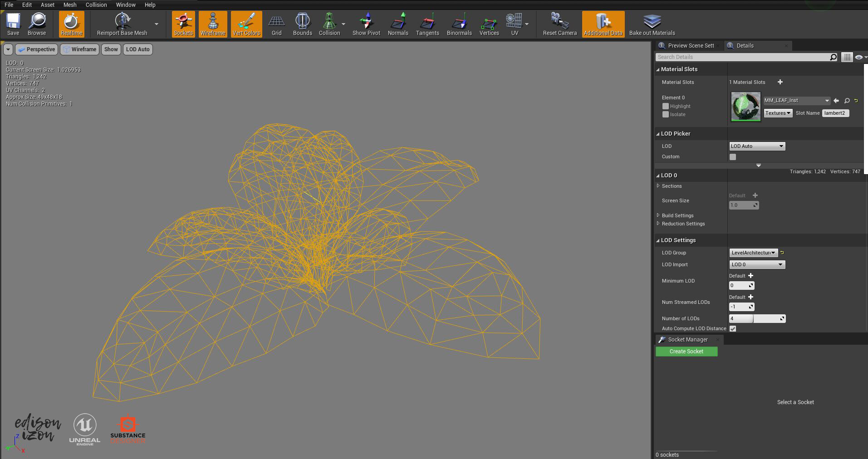Click the MM_LEAF_Inst material thumbnail

tap(745, 107)
